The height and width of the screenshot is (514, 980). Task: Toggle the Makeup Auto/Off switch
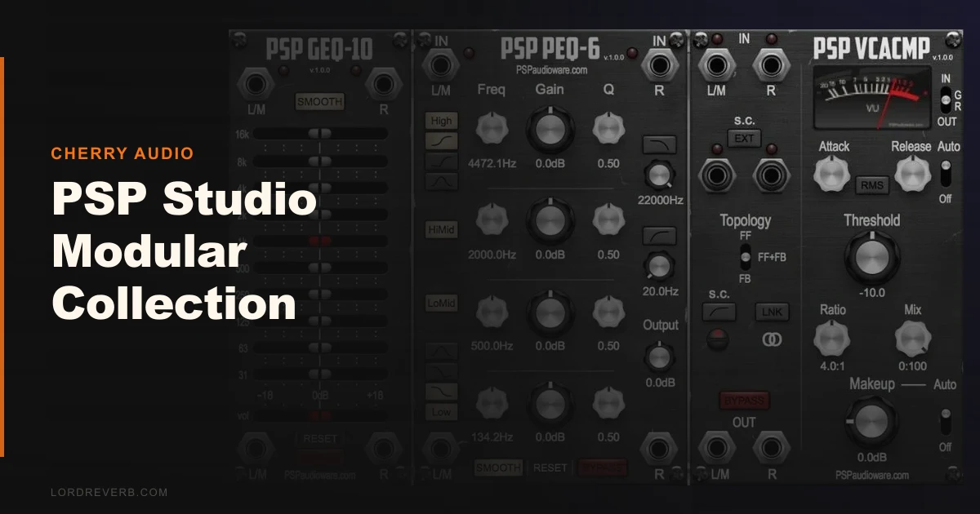946,421
